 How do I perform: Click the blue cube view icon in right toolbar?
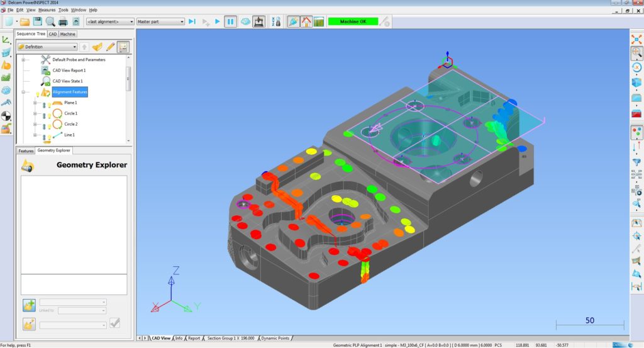click(636, 83)
